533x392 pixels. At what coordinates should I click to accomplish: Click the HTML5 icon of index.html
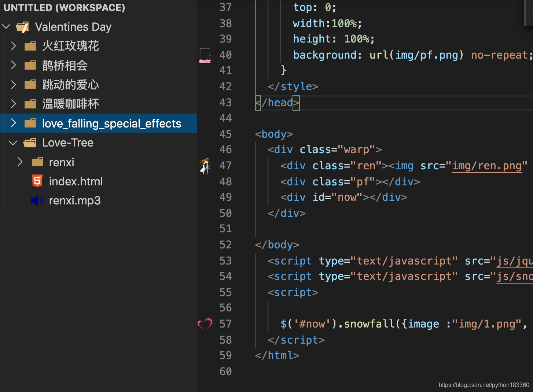coord(37,181)
